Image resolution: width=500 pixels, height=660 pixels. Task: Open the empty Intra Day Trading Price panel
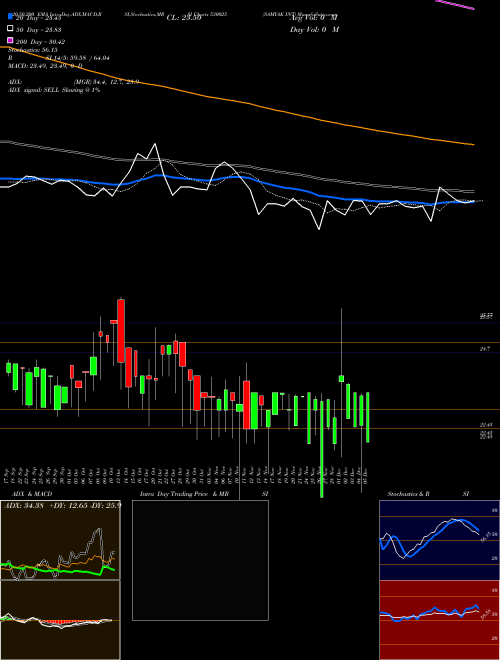[200, 560]
